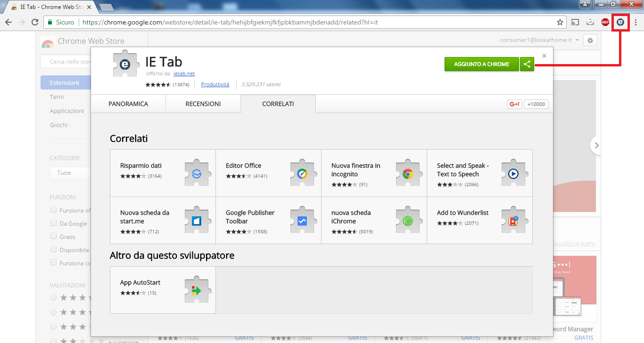
Task: Open a new tab from the tab strip
Action: (106, 7)
